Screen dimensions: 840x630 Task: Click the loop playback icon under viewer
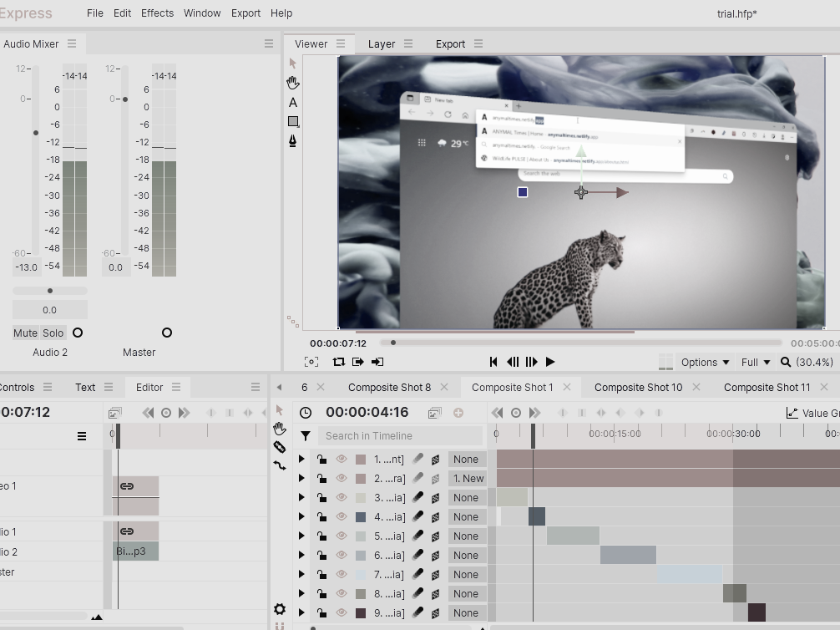tap(338, 362)
